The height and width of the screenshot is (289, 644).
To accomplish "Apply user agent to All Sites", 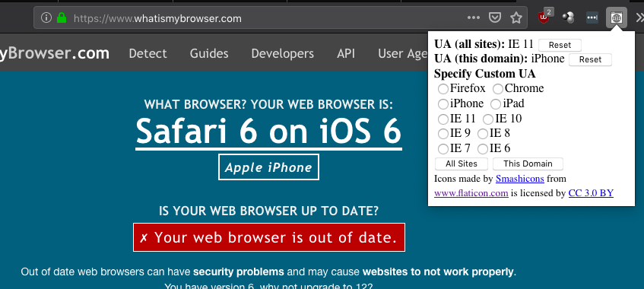I will point(462,164).
